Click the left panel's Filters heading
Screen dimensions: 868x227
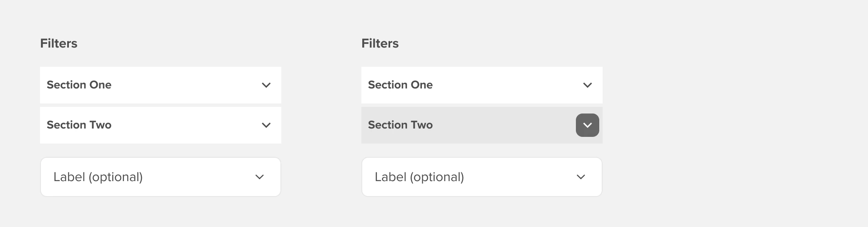pos(59,43)
